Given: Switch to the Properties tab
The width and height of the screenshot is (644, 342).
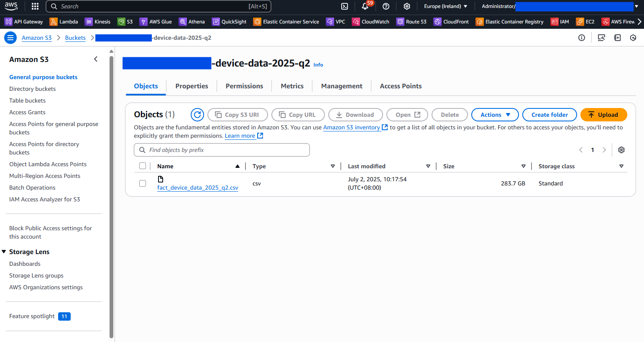Looking at the screenshot, I should click(x=192, y=86).
